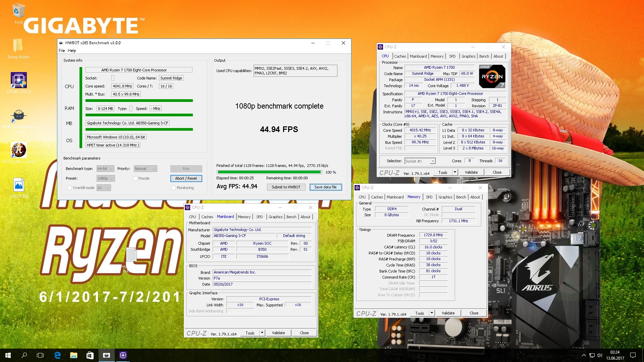Open the Priority Normal dropdown

(145, 169)
